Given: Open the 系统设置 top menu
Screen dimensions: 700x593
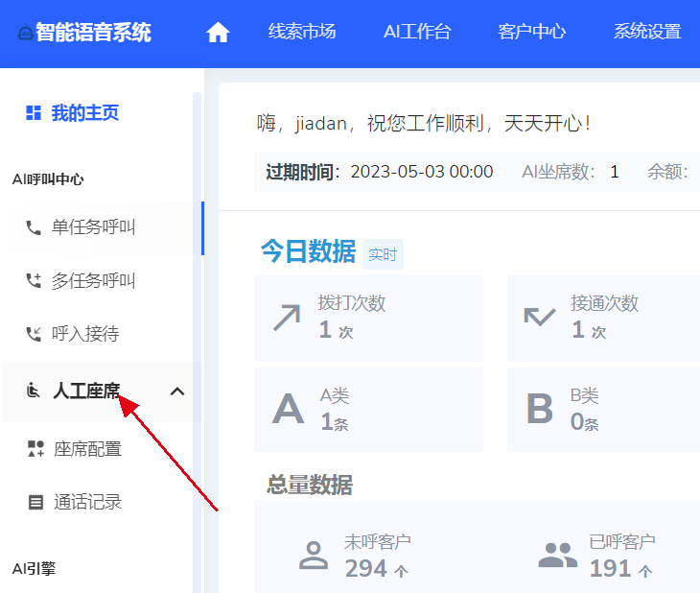Looking at the screenshot, I should 647,32.
